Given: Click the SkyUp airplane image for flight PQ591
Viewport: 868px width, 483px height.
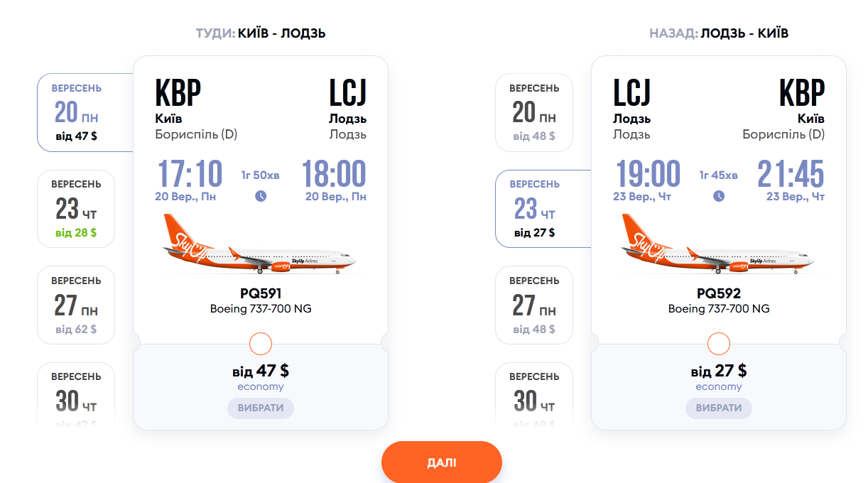Looking at the screenshot, I should [x=260, y=244].
